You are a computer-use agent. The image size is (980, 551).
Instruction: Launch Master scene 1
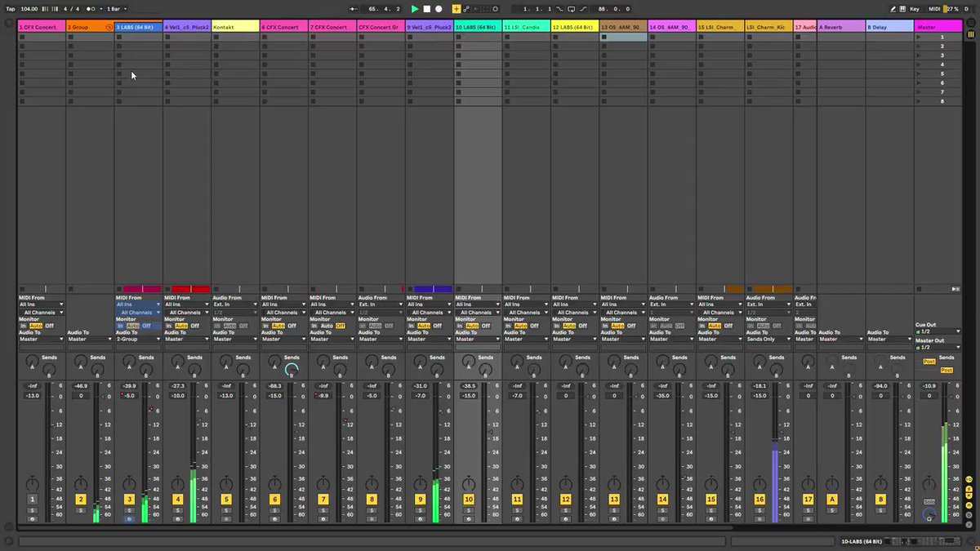pos(920,37)
